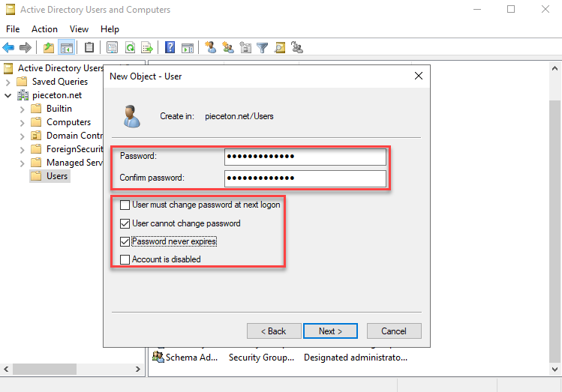Click the Saved Queries folder icon
Screen dimensions: 562x392
coord(22,82)
